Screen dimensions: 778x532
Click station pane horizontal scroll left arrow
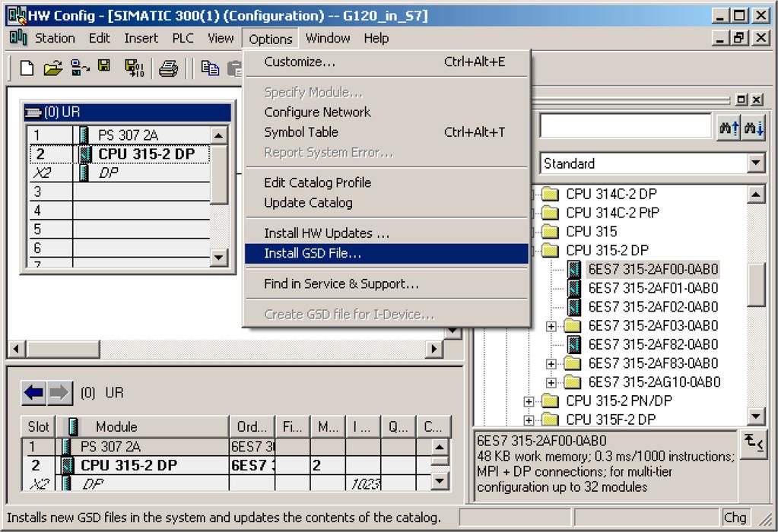(17, 349)
